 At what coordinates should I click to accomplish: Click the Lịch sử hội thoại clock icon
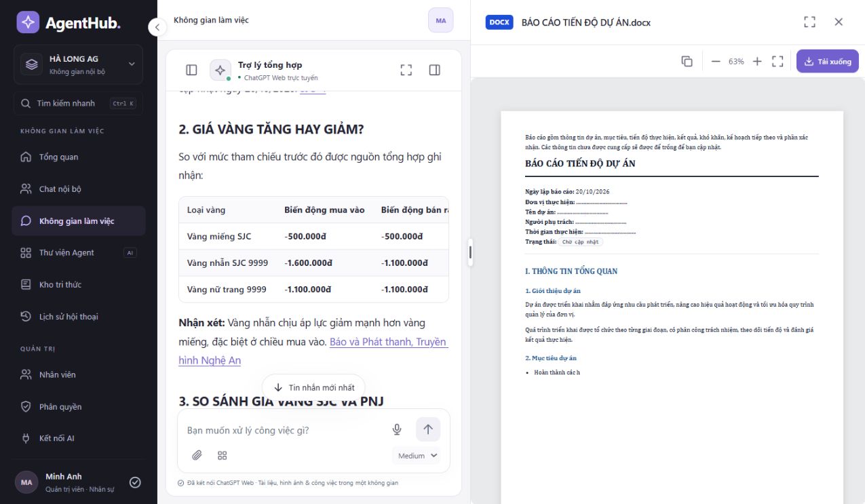[26, 317]
